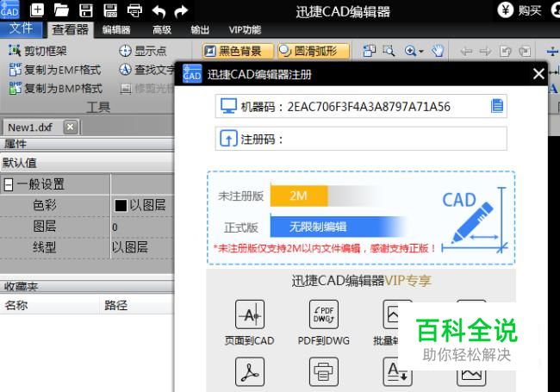Open file via folder icon
The image size is (560, 392).
tap(61, 10)
